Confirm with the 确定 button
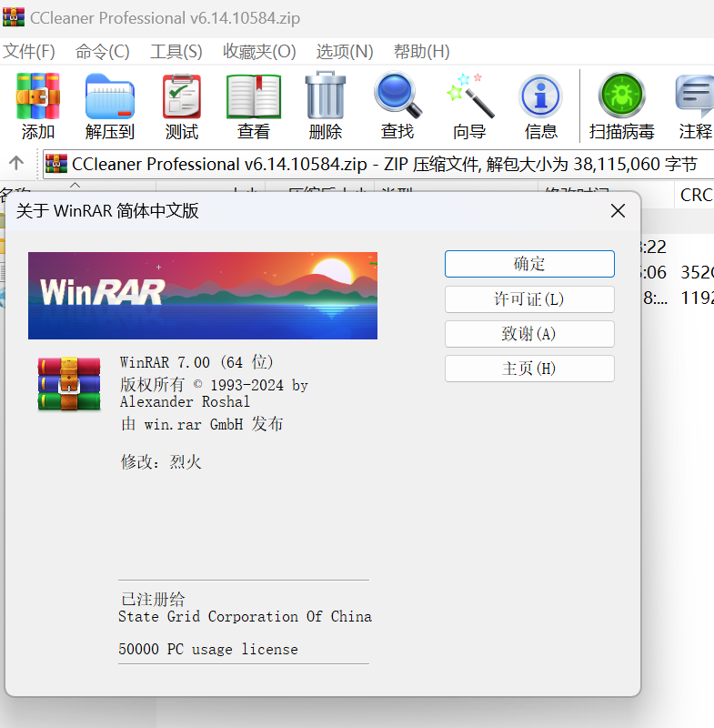The image size is (714, 728). pos(529,264)
